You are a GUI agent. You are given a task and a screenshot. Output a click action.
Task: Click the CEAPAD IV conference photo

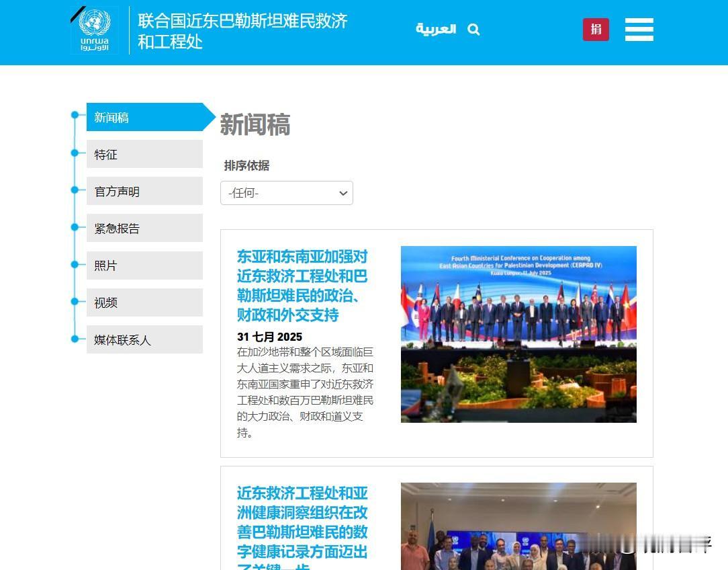[518, 334]
